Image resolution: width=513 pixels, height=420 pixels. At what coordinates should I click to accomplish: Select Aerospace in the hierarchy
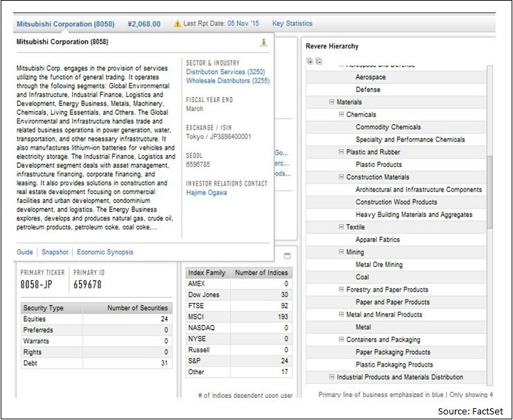(397, 77)
